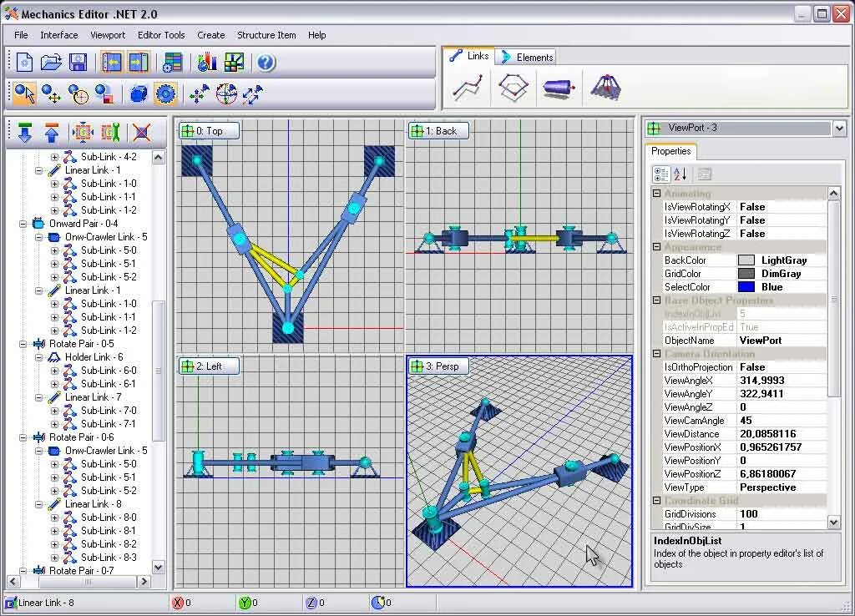Screen dimensions: 855x616
Task: Collapse the Onward Pair - 0-4 node
Action: [x=23, y=224]
